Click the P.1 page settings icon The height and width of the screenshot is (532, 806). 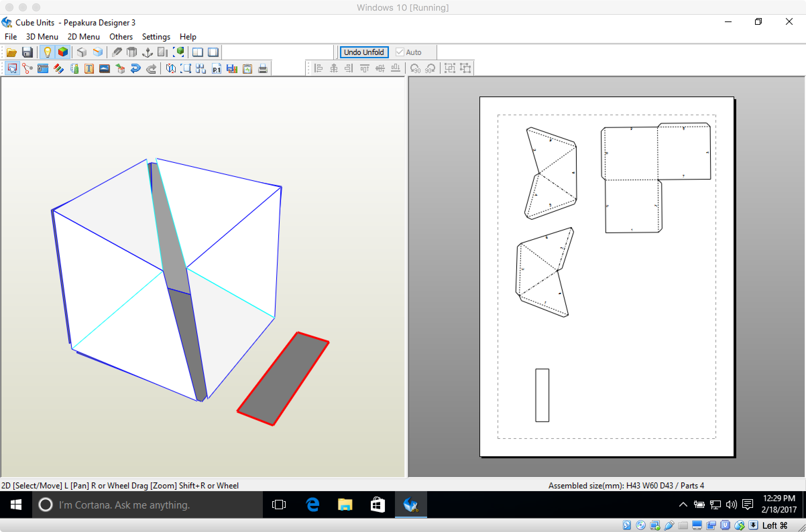click(x=216, y=69)
